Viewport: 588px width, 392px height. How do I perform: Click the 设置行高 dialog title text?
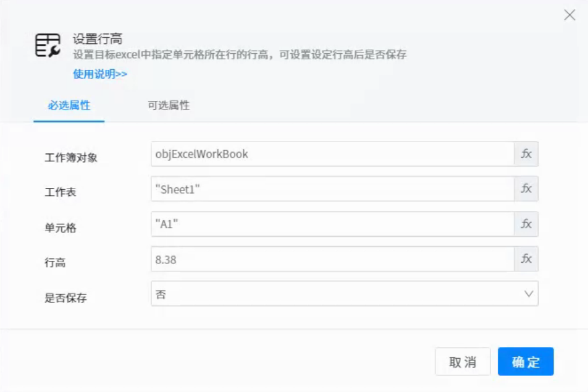pyautogui.click(x=98, y=40)
